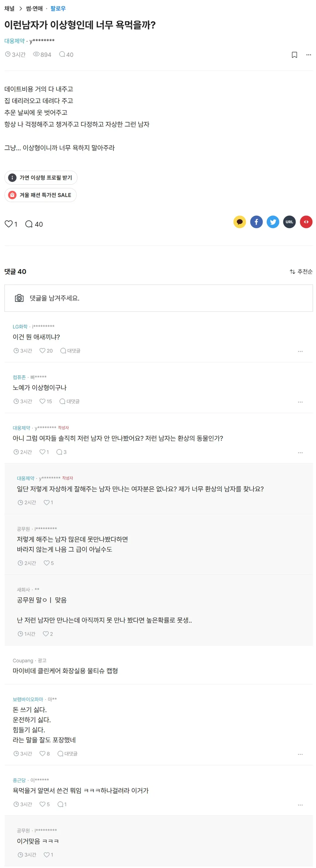
Task: Like the LG화학 comment with 20 hearts
Action: [x=42, y=351]
